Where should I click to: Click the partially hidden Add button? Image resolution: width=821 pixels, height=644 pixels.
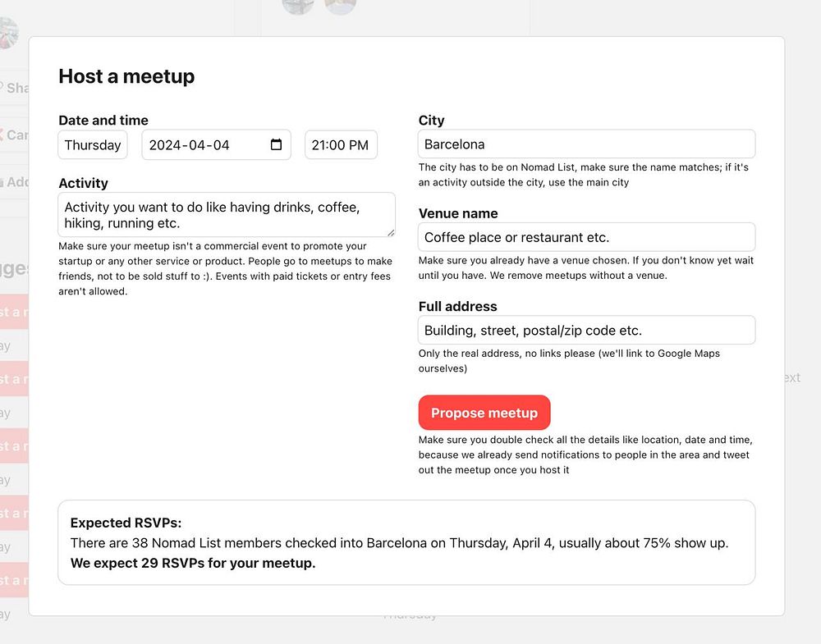15,181
